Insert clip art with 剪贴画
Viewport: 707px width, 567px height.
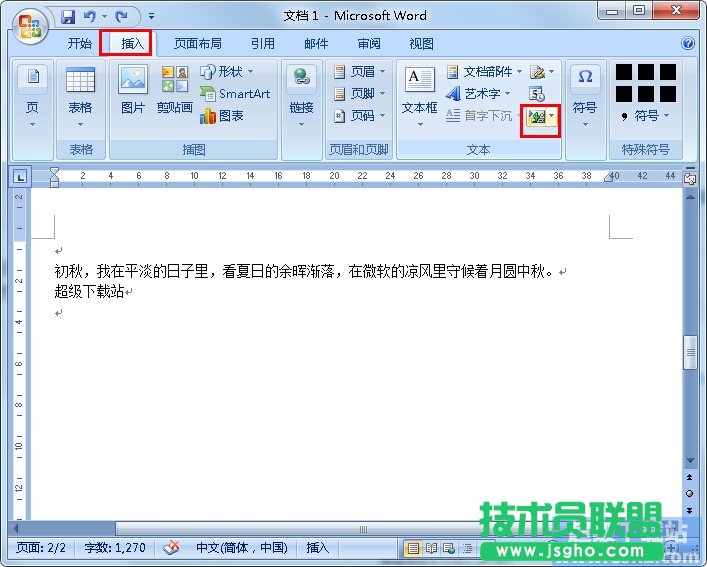[x=175, y=89]
